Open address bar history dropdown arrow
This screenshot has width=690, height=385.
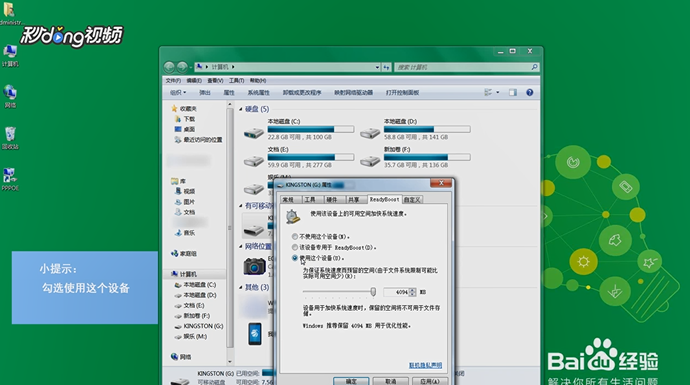[378, 67]
